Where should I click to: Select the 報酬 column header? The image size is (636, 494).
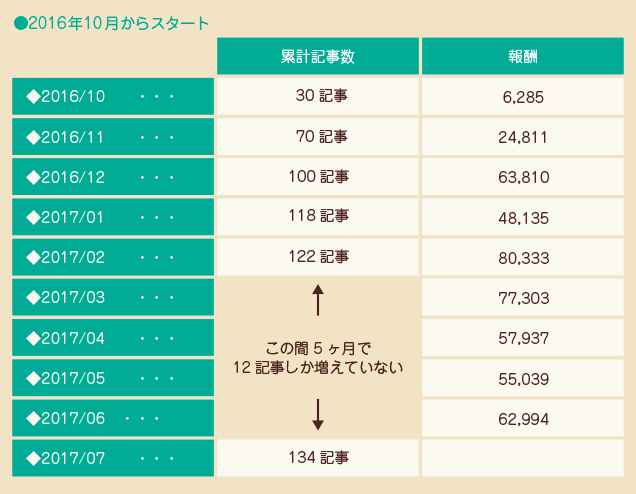tap(523, 56)
